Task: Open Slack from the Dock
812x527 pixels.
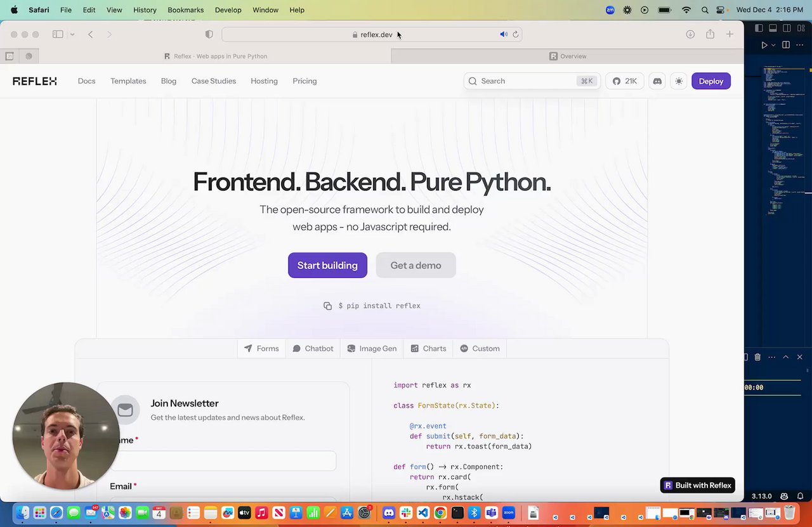Action: [x=406, y=512]
